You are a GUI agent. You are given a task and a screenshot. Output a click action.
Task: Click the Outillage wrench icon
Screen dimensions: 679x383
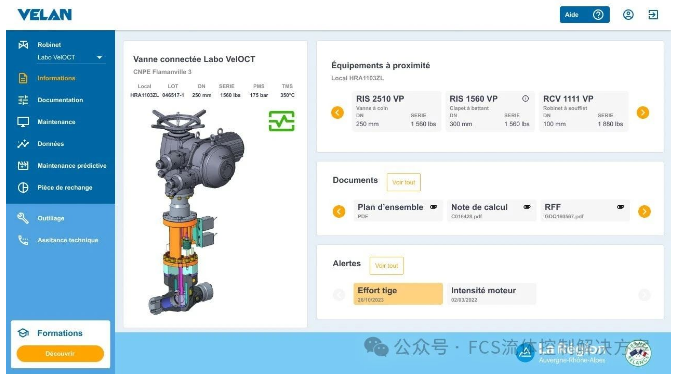click(23, 218)
